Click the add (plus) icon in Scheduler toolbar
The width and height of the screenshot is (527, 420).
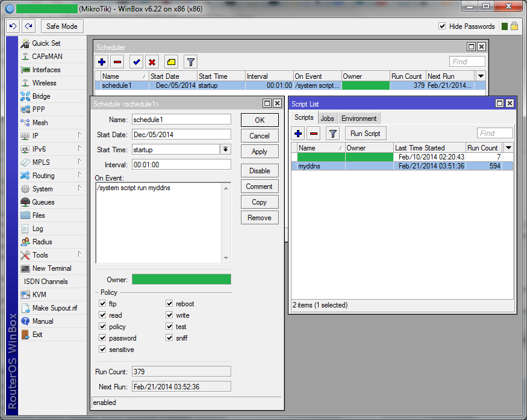point(102,62)
